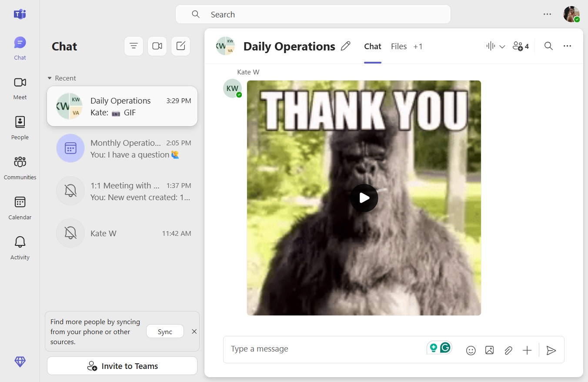
Task: Open more message actions plus
Action: pos(527,350)
